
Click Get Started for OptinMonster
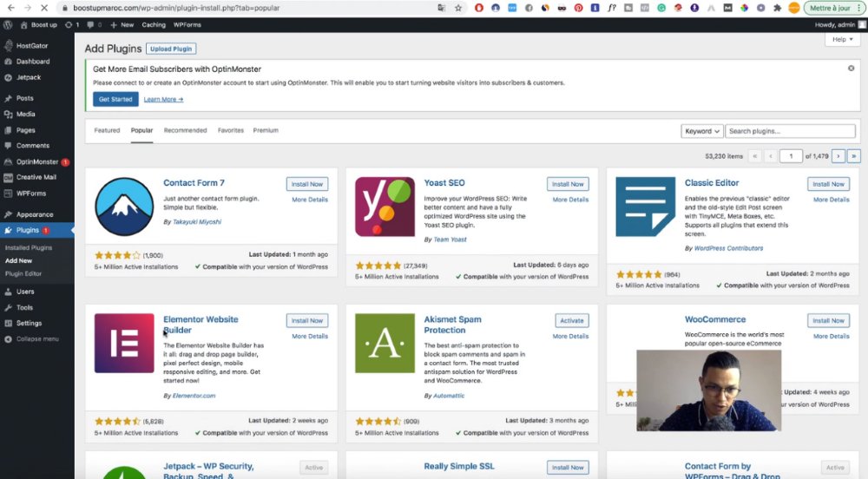[x=115, y=99]
